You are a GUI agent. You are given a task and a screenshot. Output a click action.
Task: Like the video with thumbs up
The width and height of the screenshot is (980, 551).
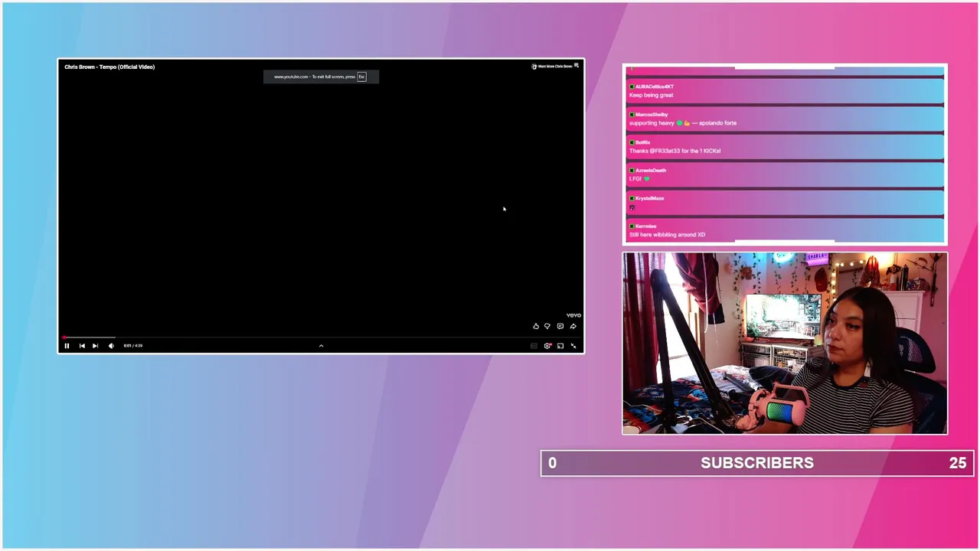coord(536,327)
